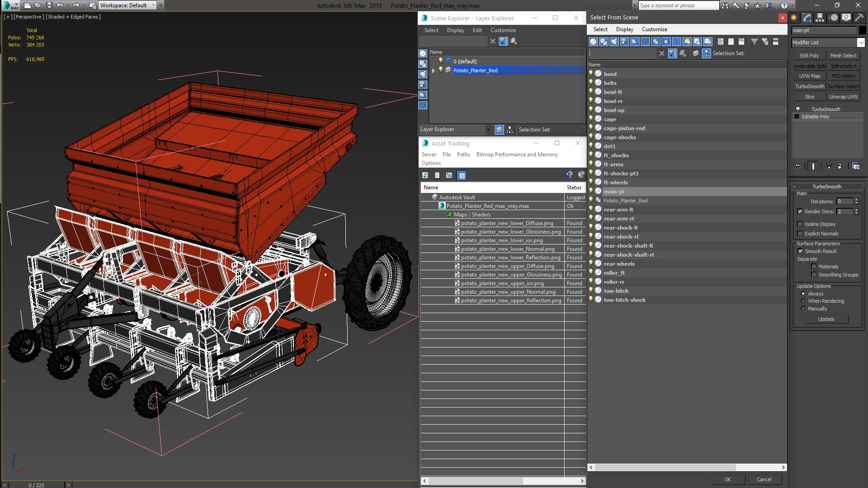Enable Isoline Display checkbox
Screen dimensions: 868x488
click(x=800, y=224)
